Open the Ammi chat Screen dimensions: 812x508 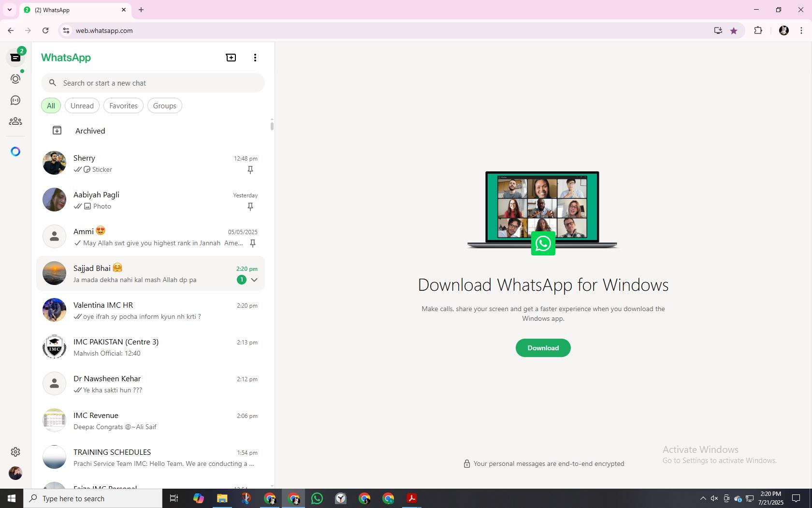click(151, 237)
